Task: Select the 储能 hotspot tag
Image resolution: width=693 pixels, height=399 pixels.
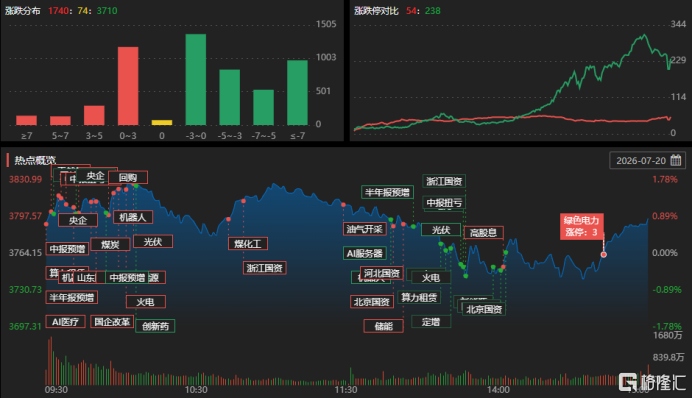Action: click(383, 326)
